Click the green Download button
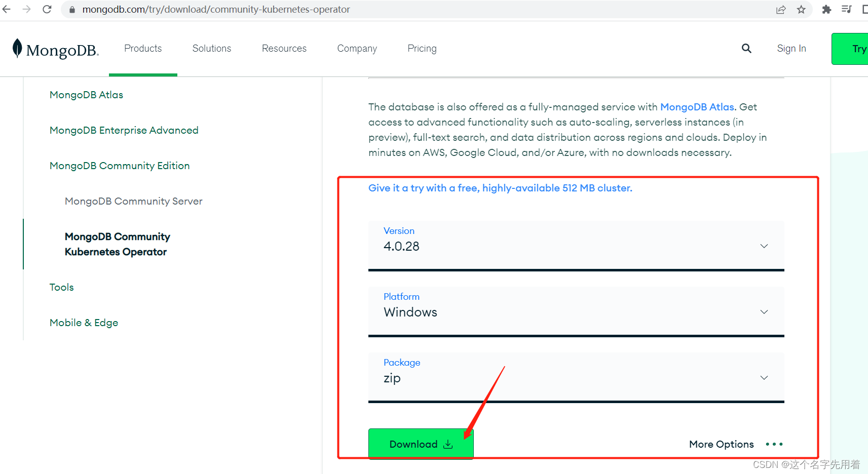 coord(421,444)
